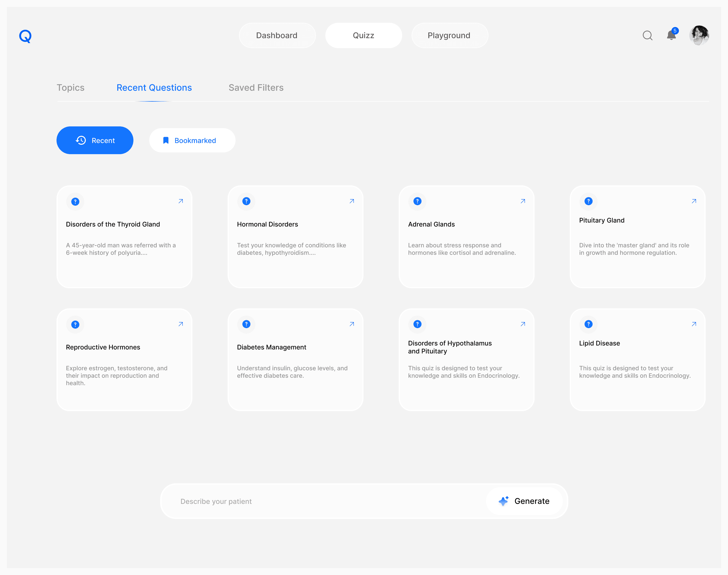Switch to Saved Filters tab
Image resolution: width=728 pixels, height=575 pixels.
(256, 87)
